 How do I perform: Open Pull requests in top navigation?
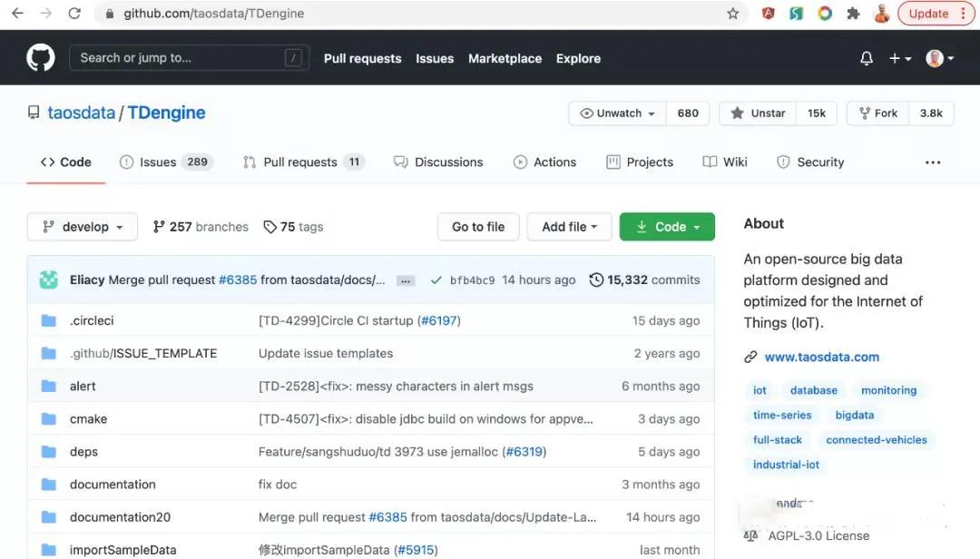coord(362,58)
